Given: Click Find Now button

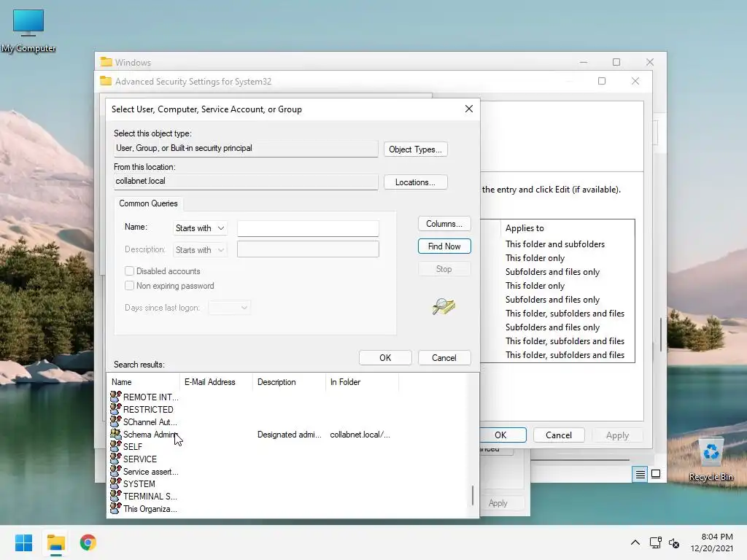Looking at the screenshot, I should click(444, 246).
